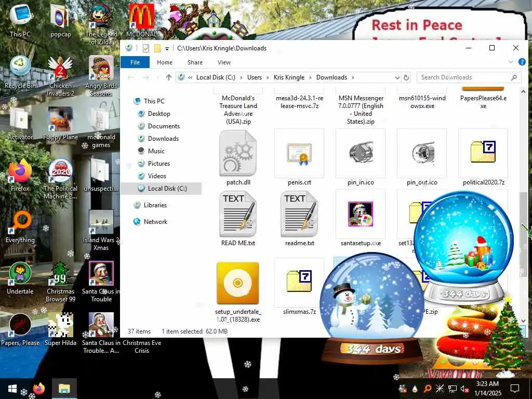Refresh the Downloads folder view

[406, 78]
